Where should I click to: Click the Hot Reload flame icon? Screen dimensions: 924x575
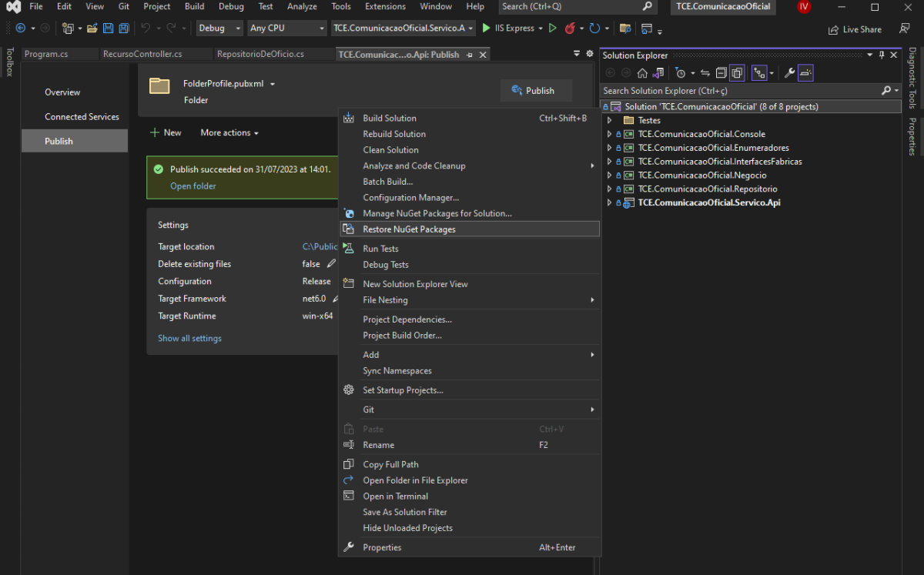click(570, 28)
